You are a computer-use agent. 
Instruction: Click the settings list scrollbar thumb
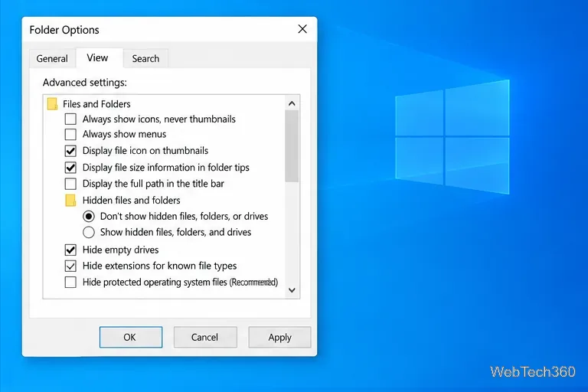292,146
